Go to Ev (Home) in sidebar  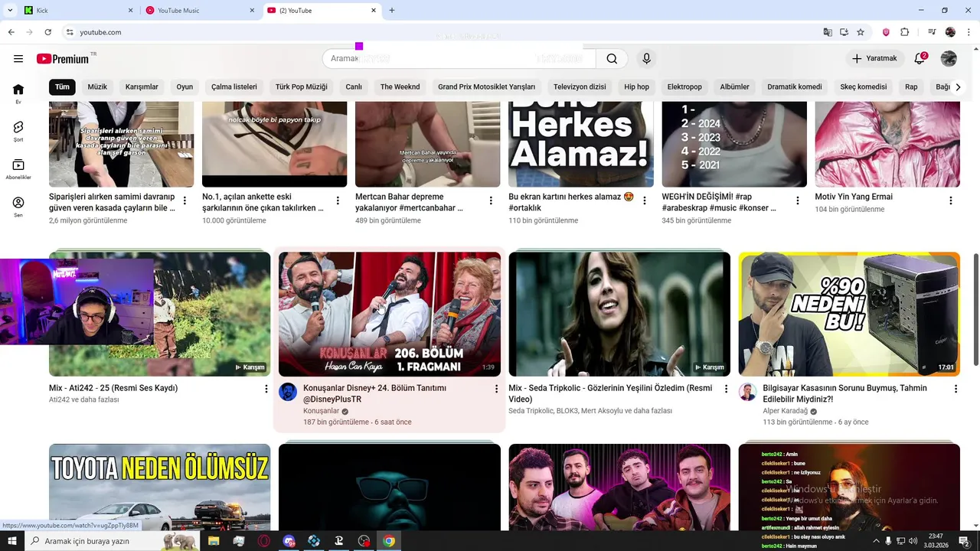coord(18,93)
